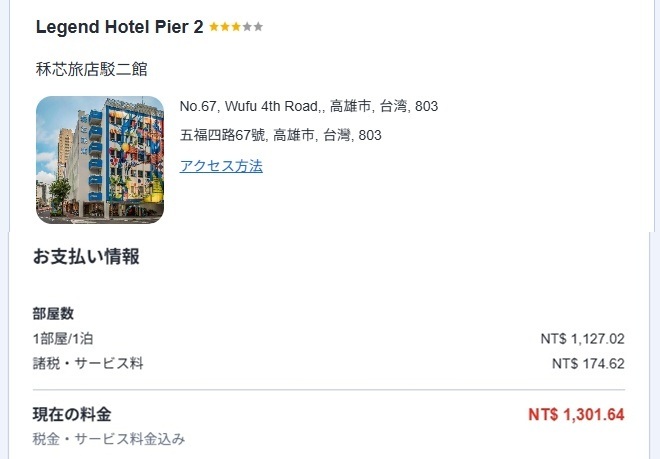
Task: Click the 諸税・サービス料 line item
Action: tap(88, 363)
